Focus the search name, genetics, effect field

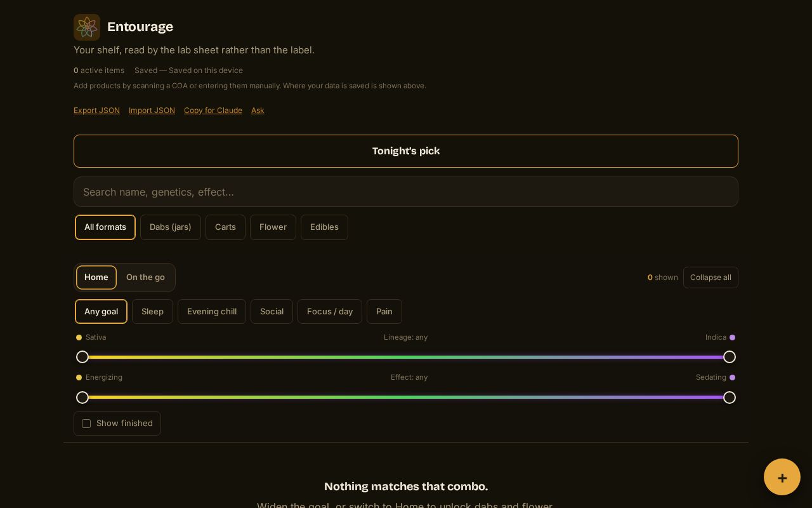click(x=406, y=192)
